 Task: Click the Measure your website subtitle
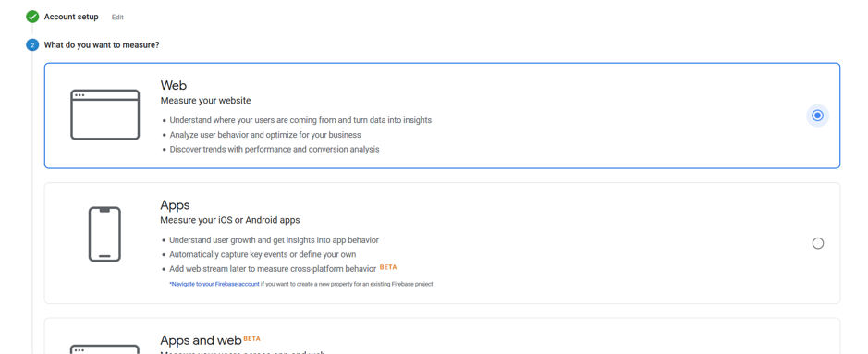click(x=205, y=101)
